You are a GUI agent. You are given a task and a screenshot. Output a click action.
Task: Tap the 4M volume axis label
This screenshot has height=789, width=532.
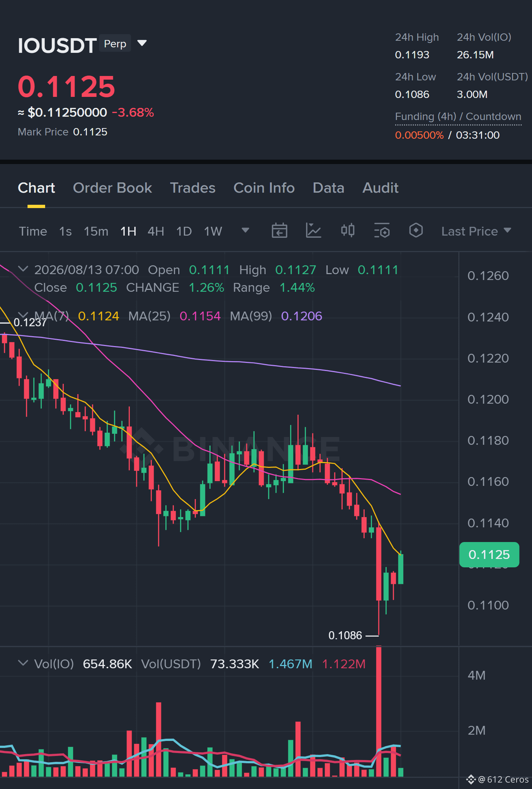coord(477,675)
